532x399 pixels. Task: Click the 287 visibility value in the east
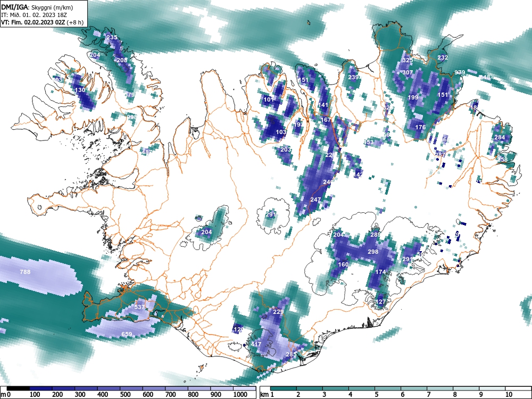440,154
